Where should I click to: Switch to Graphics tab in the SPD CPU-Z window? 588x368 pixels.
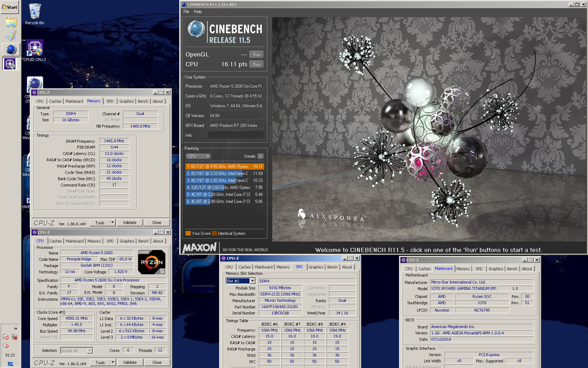click(x=316, y=267)
